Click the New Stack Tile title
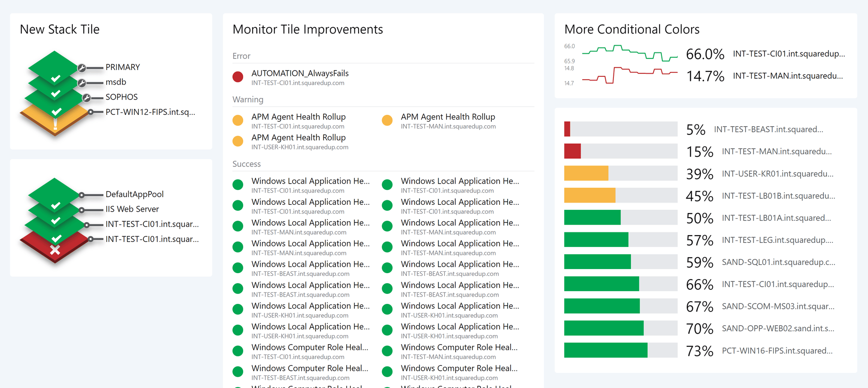Image resolution: width=868 pixels, height=388 pixels. tap(60, 29)
